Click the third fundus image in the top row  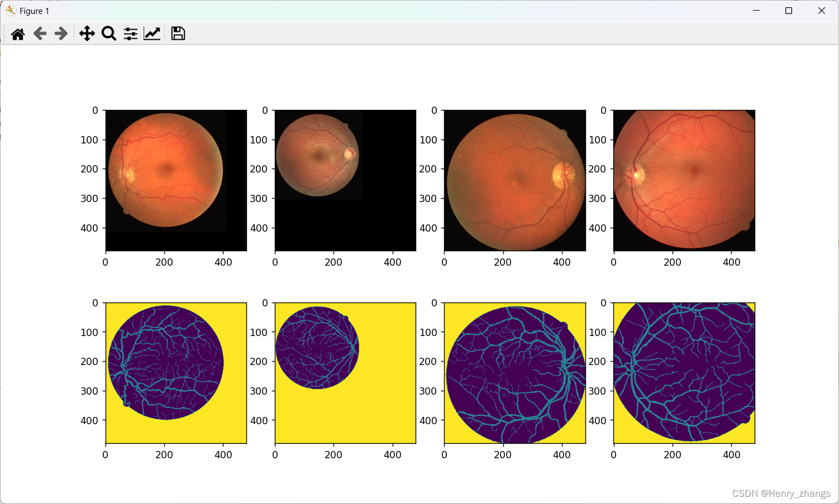pos(515,180)
